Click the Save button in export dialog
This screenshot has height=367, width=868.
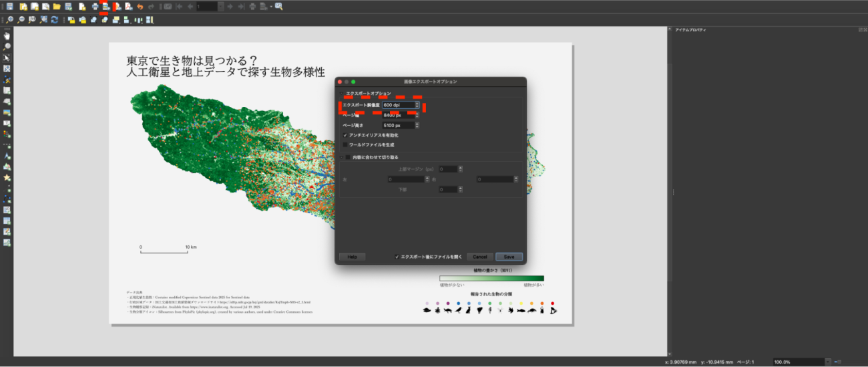click(x=509, y=257)
